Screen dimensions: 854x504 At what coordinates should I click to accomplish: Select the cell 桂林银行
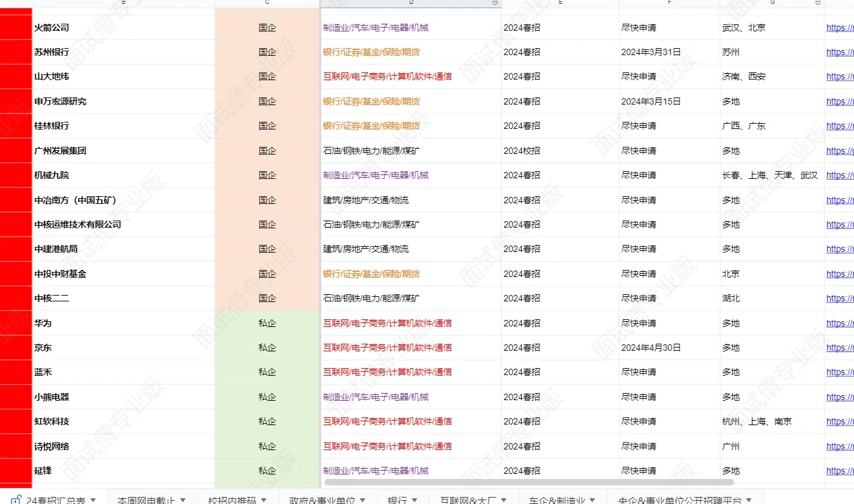point(123,126)
